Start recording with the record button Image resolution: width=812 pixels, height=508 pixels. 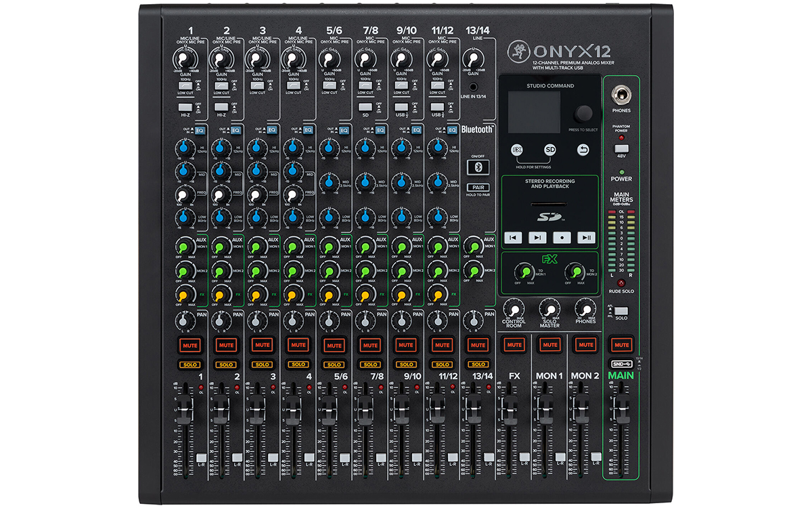coord(562,237)
